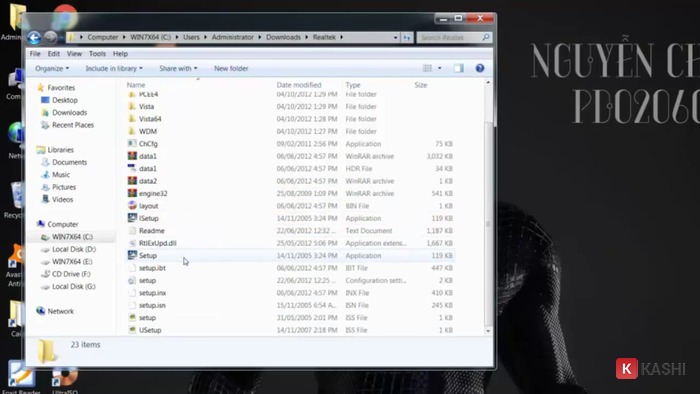This screenshot has height=394, width=700.
Task: Click the refresh button beside address bar
Action: pos(407,37)
